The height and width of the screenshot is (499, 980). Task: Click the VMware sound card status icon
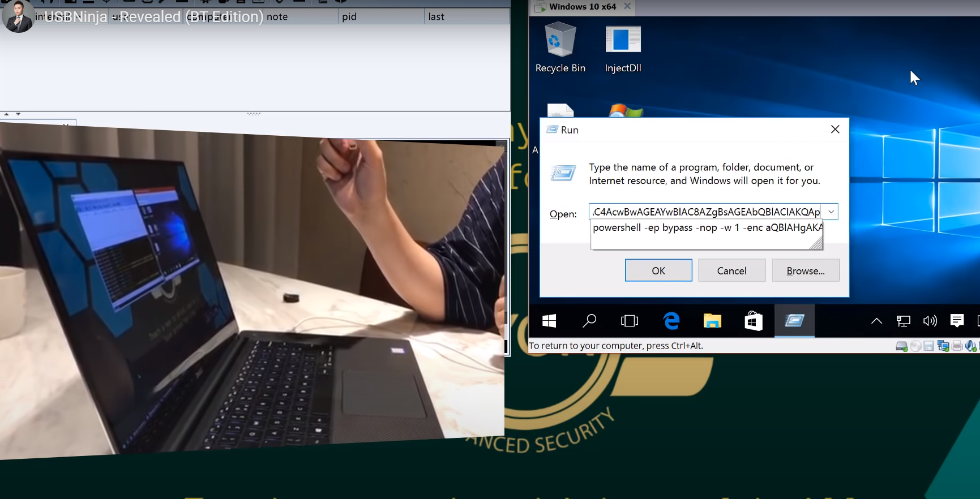tap(970, 346)
